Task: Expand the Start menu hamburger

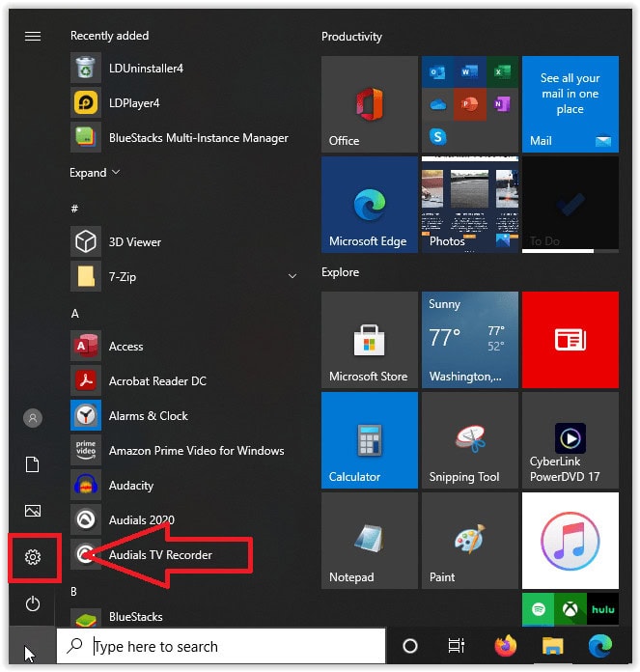Action: click(x=33, y=36)
